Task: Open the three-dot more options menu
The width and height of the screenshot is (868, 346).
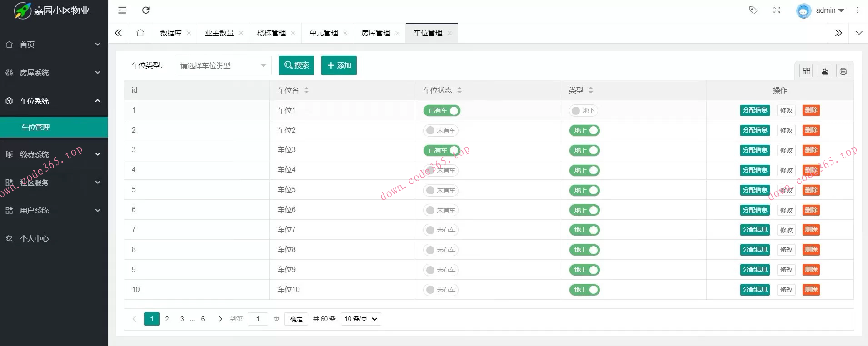Action: tap(858, 10)
